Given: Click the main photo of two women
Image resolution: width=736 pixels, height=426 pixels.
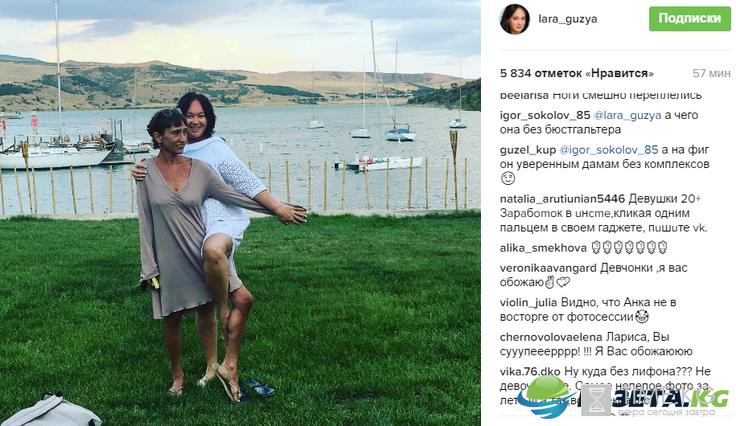Looking at the screenshot, I should 240,213.
